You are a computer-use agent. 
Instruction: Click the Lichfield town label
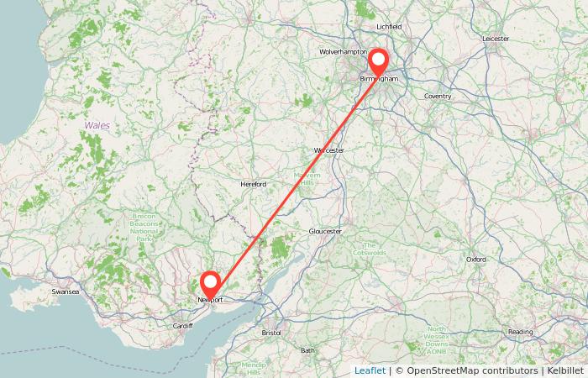click(x=389, y=27)
